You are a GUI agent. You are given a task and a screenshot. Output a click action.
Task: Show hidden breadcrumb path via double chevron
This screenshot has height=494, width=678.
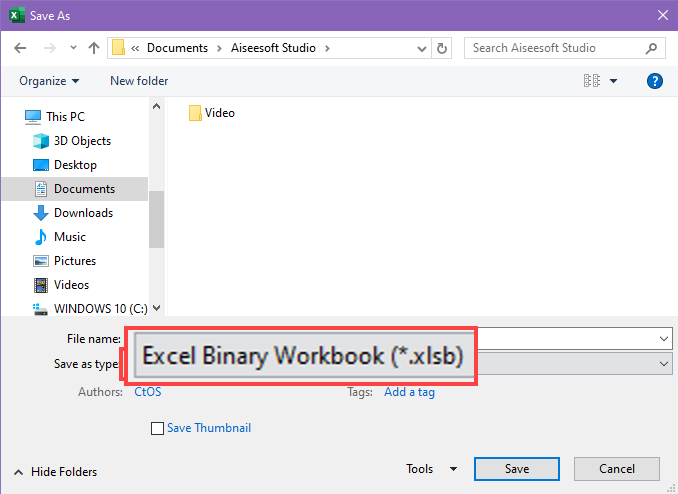[135, 48]
